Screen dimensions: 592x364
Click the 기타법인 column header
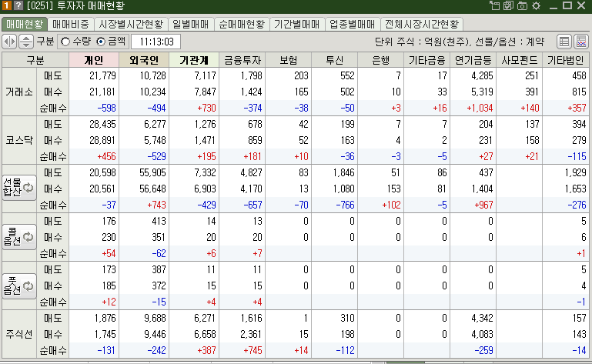point(566,60)
